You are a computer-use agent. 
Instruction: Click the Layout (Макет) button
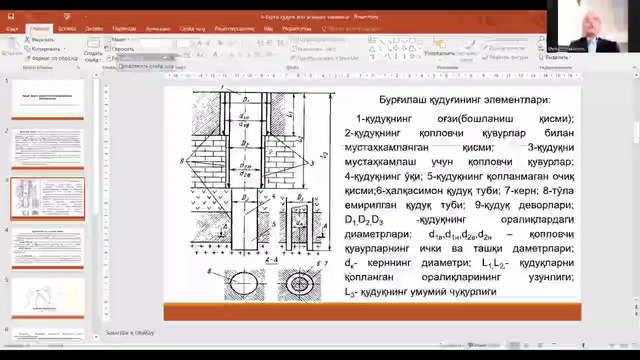118,40
